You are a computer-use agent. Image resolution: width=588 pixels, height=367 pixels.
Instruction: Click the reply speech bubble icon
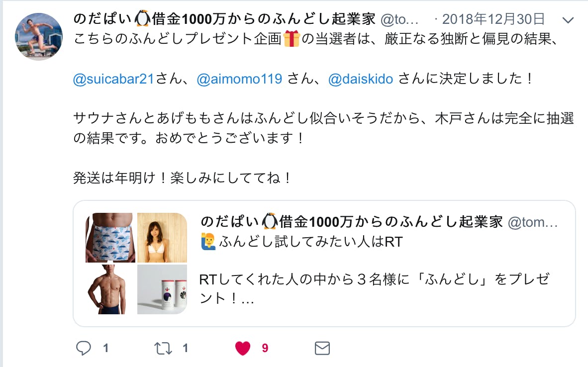coord(83,348)
